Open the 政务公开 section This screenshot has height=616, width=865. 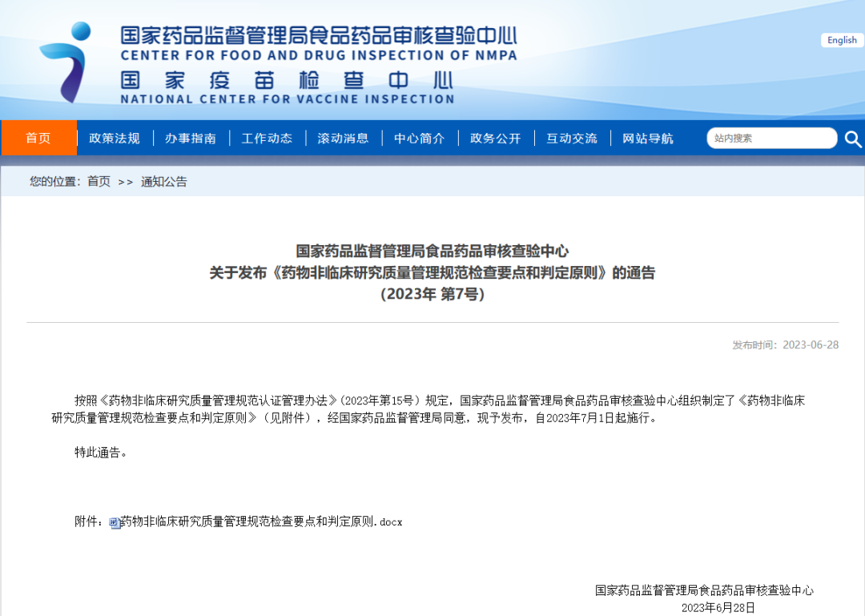coord(495,138)
